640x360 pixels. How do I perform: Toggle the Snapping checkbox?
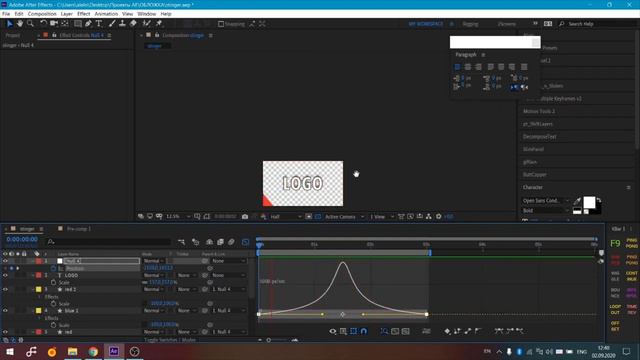221,24
